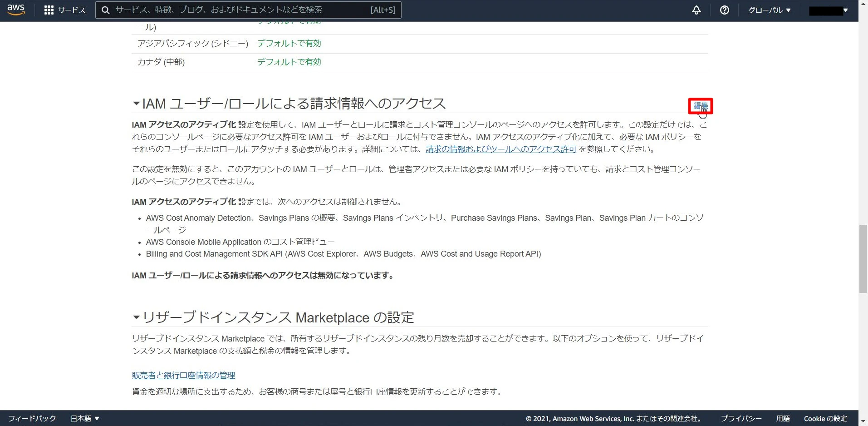Image resolution: width=868 pixels, height=426 pixels.
Task: Click the AWS Cost Anomaly Detection bullet text
Action: pyautogui.click(x=425, y=224)
